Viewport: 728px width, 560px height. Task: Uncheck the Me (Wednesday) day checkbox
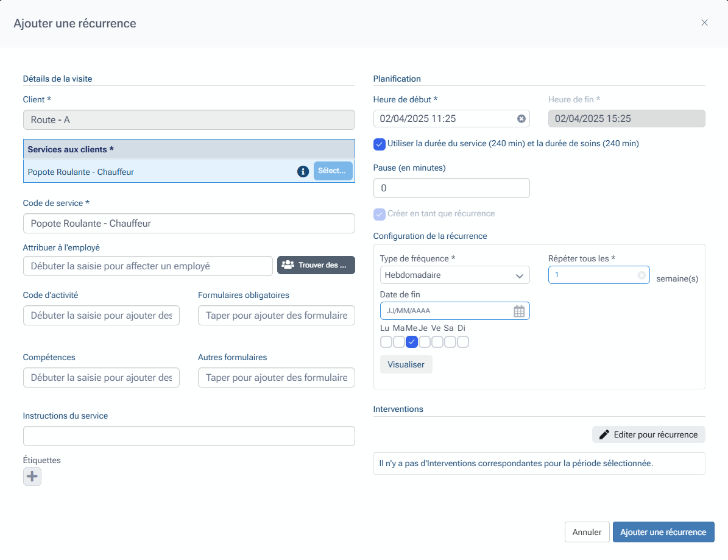[x=412, y=342]
